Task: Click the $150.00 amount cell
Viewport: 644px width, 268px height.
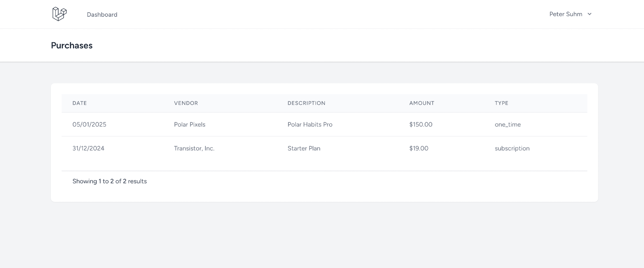Action: point(421,124)
